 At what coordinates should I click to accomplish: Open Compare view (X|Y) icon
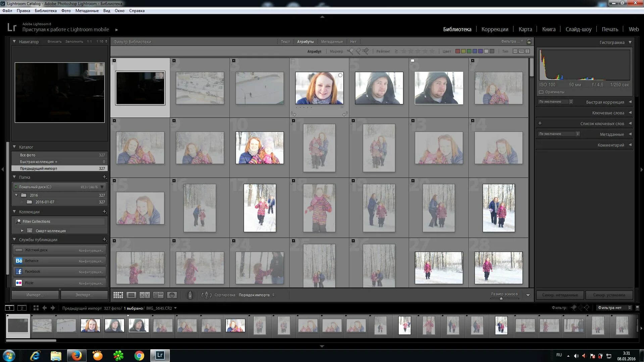point(145,295)
